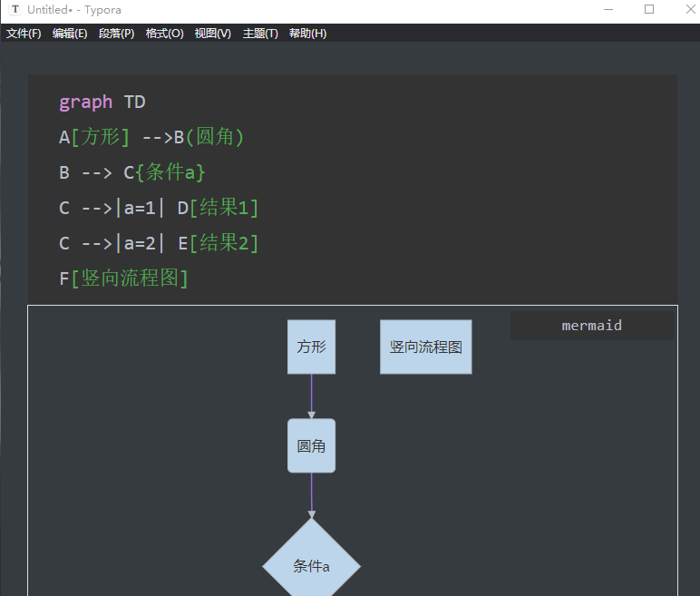
Task: Click the Typora app icon in the title bar
Action: pyautogui.click(x=15, y=9)
